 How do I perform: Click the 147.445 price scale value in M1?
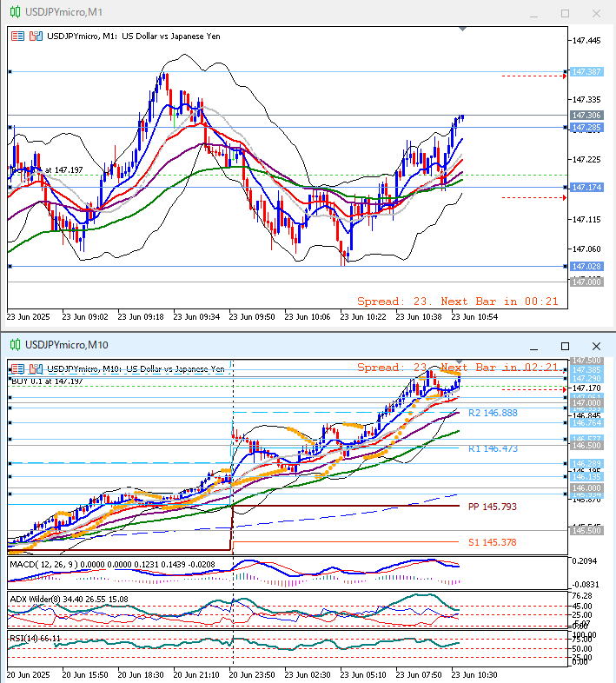point(586,41)
